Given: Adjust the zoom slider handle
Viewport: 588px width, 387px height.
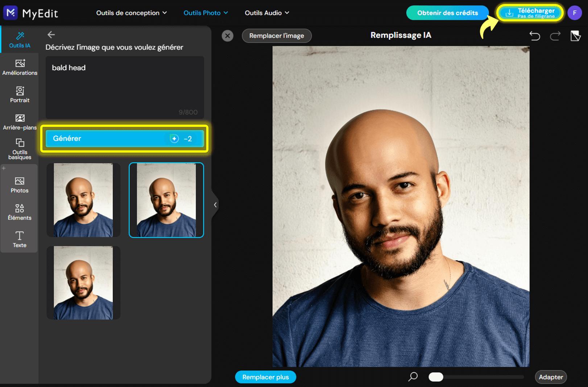Looking at the screenshot, I should pos(436,377).
